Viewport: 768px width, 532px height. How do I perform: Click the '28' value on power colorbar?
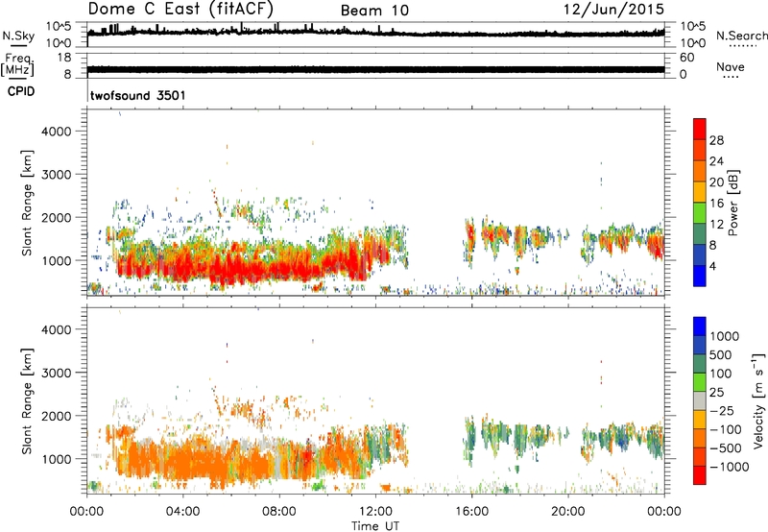pyautogui.click(x=716, y=140)
